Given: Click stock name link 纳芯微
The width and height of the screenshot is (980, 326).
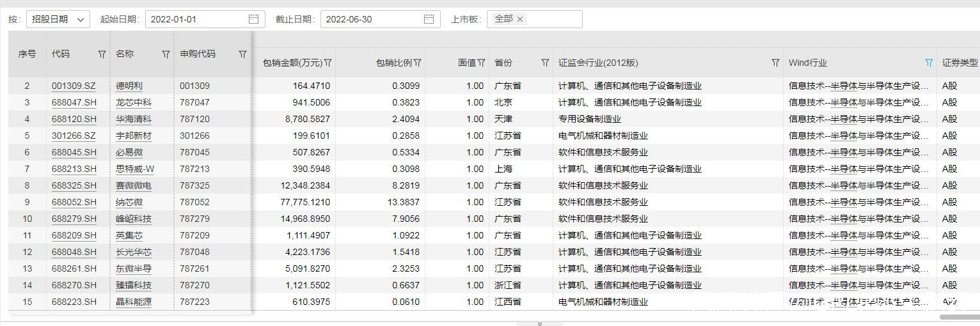Looking at the screenshot, I should [x=129, y=202].
